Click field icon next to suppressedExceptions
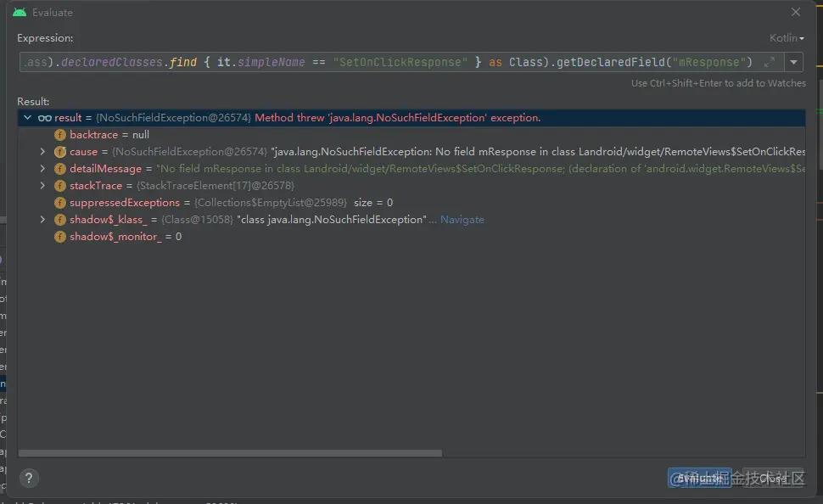 60,203
